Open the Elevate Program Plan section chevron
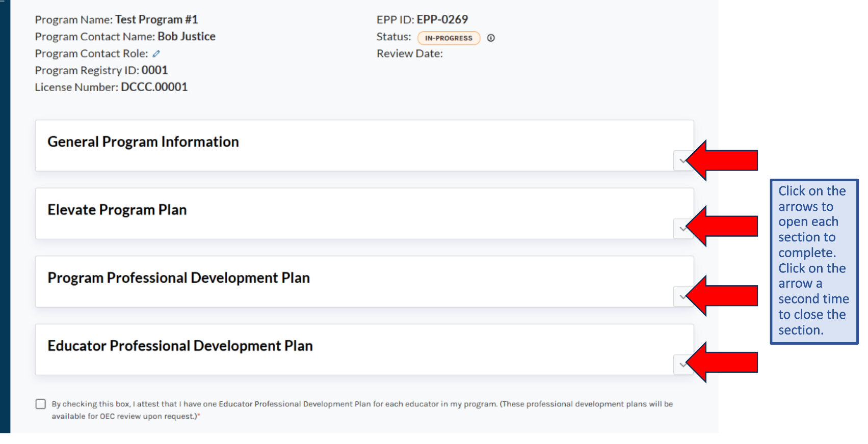Image resolution: width=868 pixels, height=444 pixels. click(x=681, y=229)
